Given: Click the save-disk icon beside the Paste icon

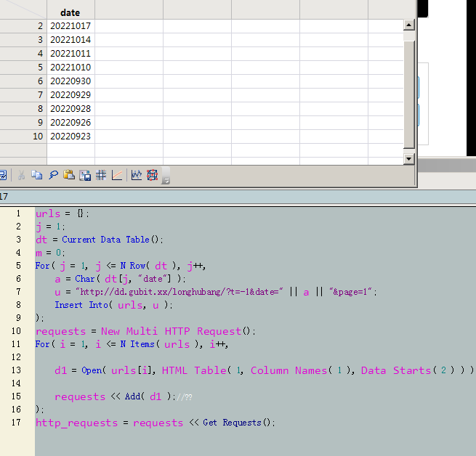Looking at the screenshot, I should (x=85, y=175).
